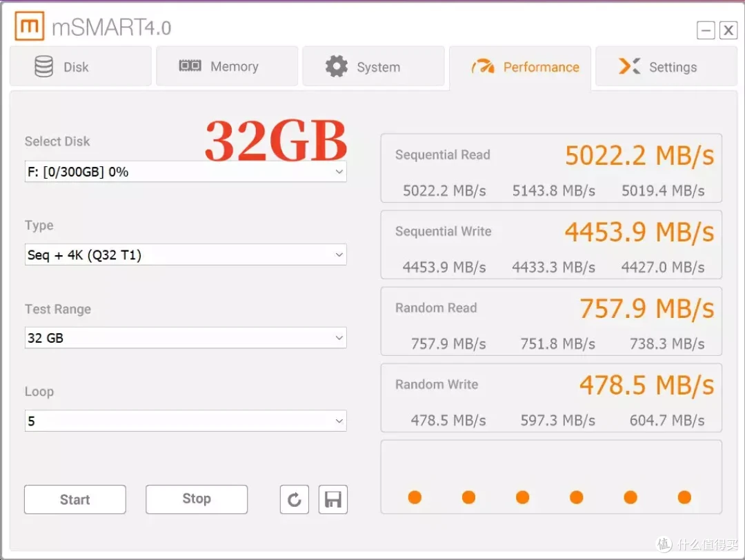Expand the Type dropdown
The image size is (745, 560).
point(186,254)
